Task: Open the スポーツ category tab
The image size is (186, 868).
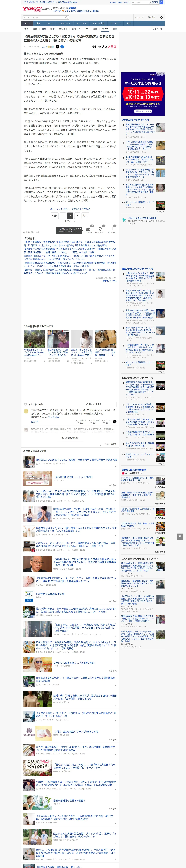Action: [76, 29]
